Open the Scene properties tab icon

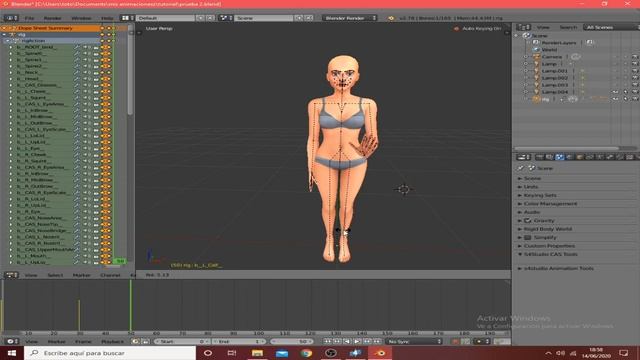(560, 157)
